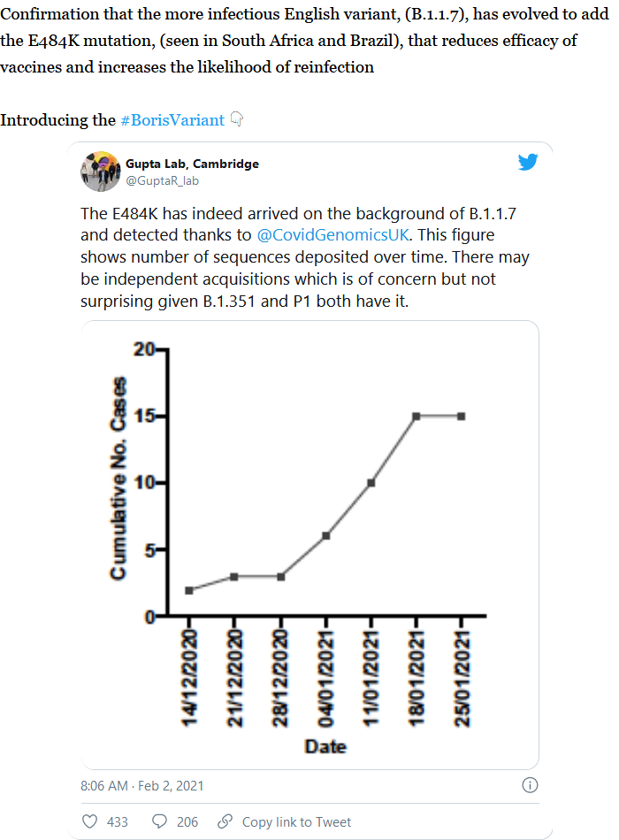
Task: Click the pointing-down hand emoji
Action: pyautogui.click(x=236, y=119)
